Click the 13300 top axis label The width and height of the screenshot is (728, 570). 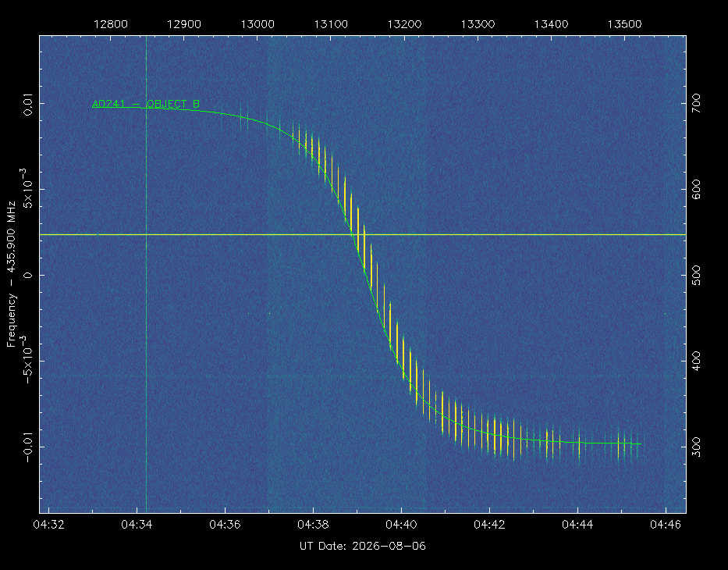(x=478, y=24)
